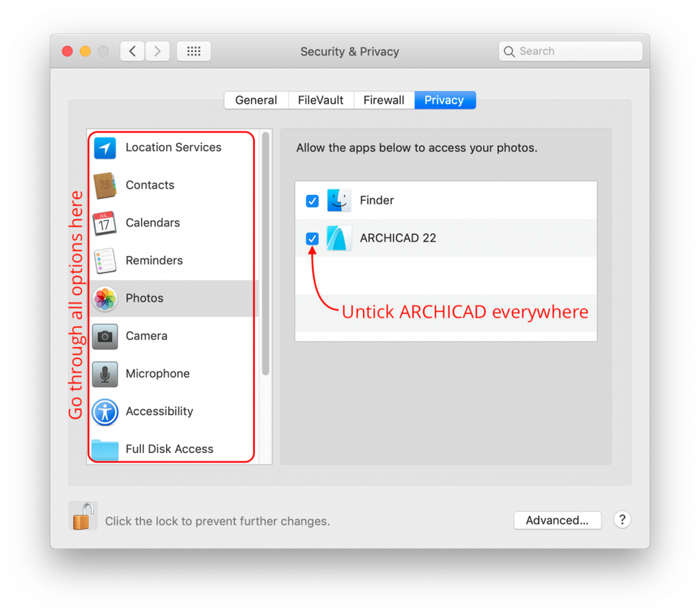Click the ARCHICAD 22 app icon
Image resolution: width=700 pixels, height=615 pixels.
tap(339, 238)
